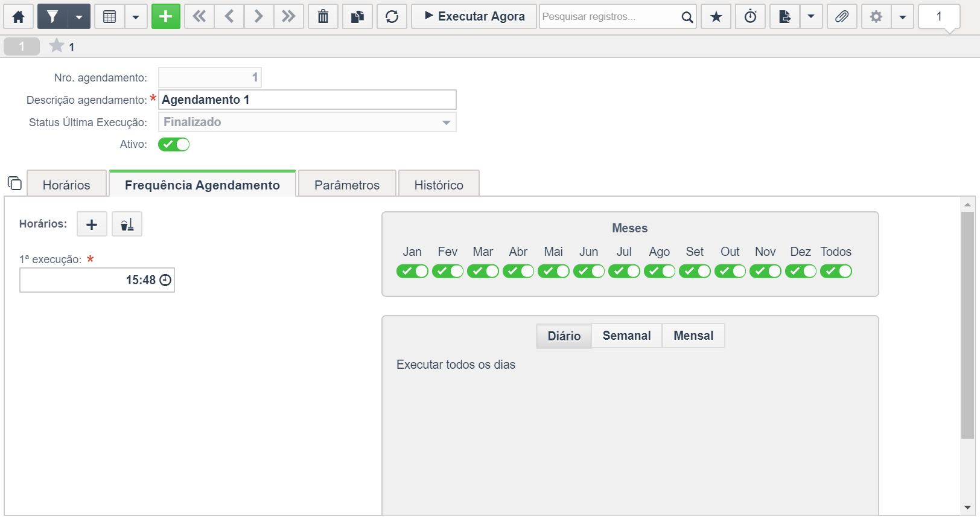Open the stopwatch timer icon
Viewport: 980px width, 519px height.
click(x=751, y=16)
